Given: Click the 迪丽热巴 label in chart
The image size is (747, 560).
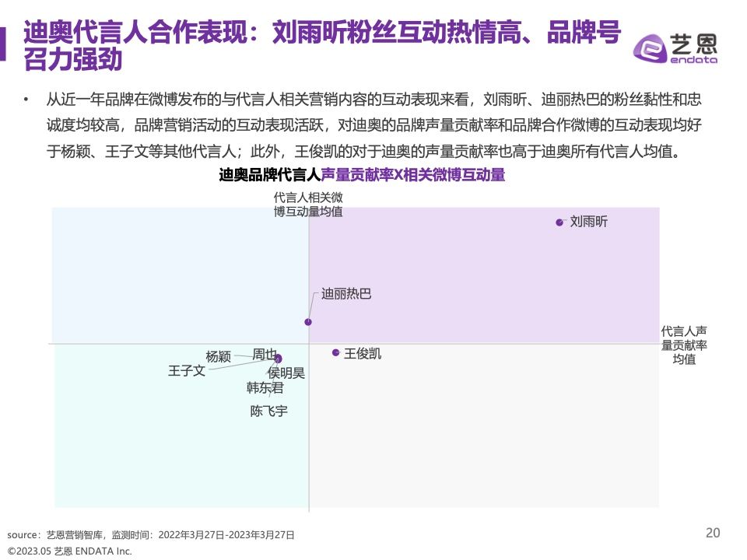Looking at the screenshot, I should pyautogui.click(x=346, y=294).
